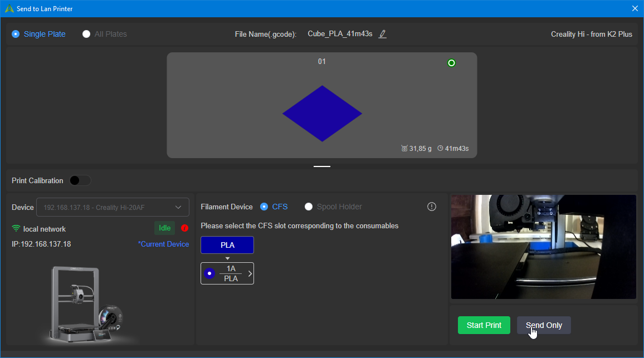
Task: Click the panel splitter handle below preview
Action: (322, 166)
